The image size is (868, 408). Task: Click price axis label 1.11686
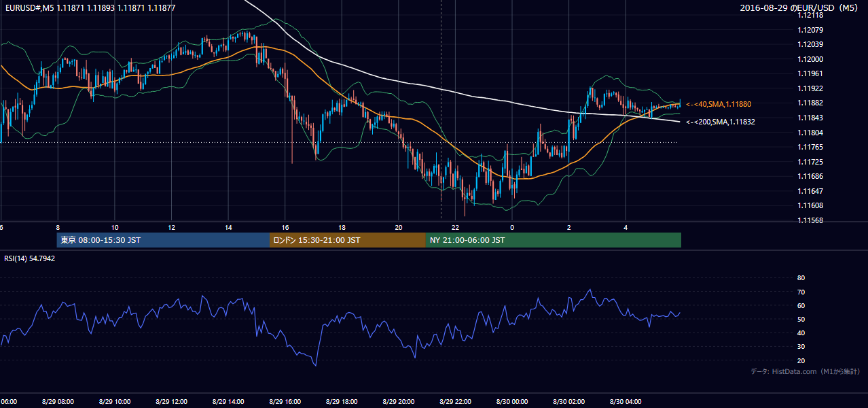(810, 176)
